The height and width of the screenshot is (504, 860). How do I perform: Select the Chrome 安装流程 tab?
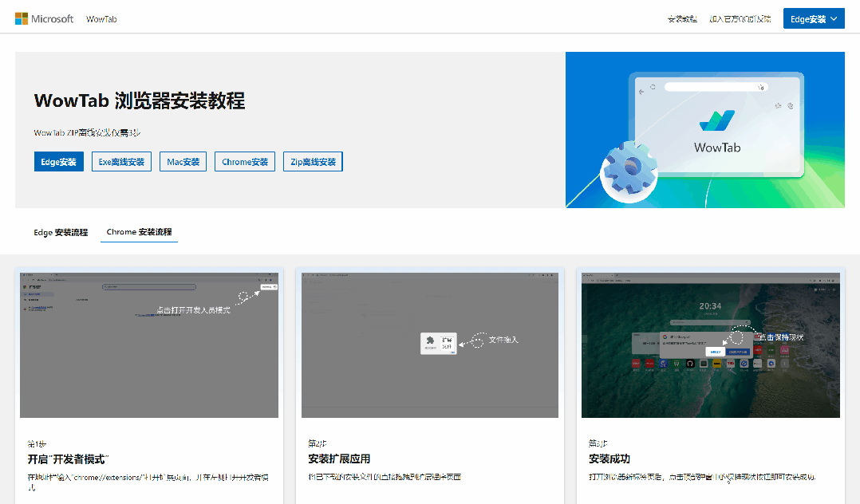(x=140, y=232)
